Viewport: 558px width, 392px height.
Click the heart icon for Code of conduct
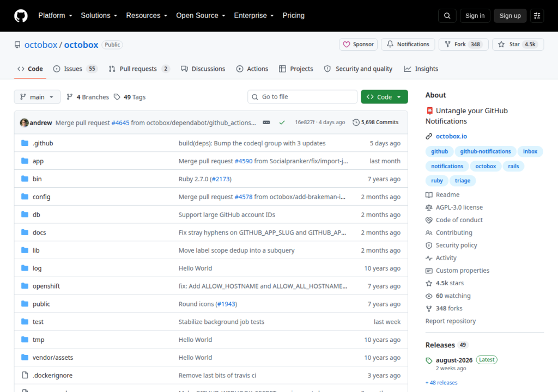pyautogui.click(x=429, y=220)
